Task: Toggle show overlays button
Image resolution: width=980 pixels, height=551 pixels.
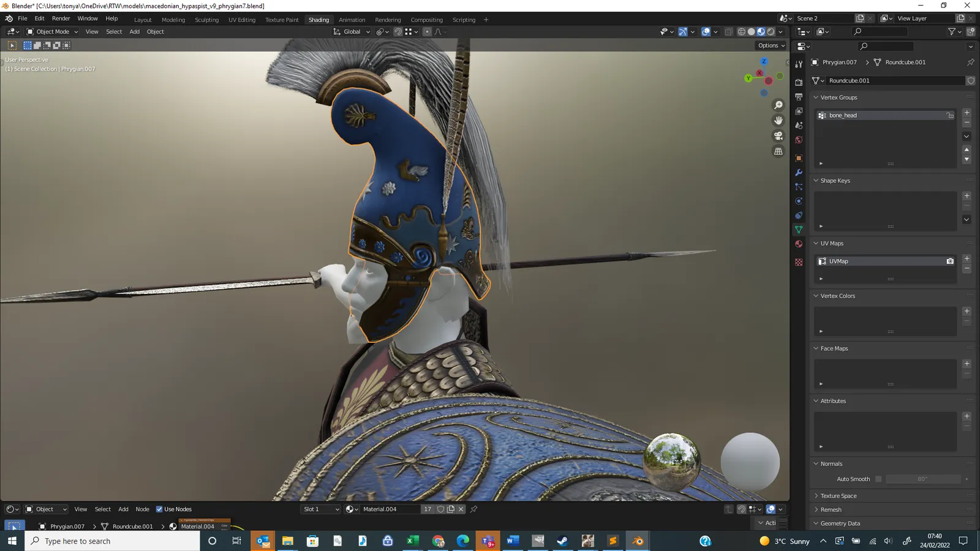Action: (x=706, y=32)
